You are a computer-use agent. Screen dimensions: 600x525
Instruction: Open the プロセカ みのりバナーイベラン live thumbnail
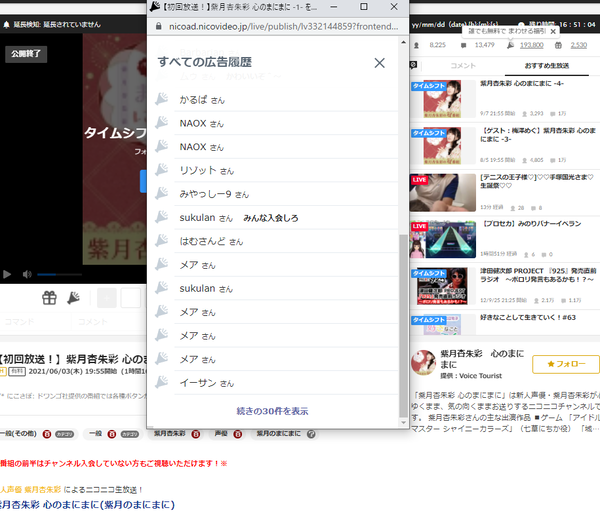point(443,240)
